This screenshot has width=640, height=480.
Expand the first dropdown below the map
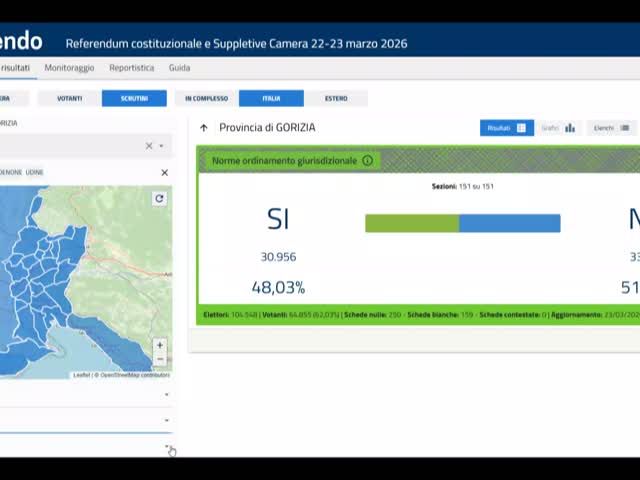point(166,394)
